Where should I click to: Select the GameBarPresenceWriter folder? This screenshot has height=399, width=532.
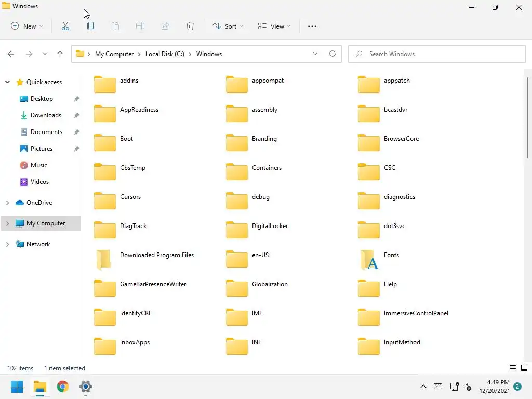click(x=140, y=288)
